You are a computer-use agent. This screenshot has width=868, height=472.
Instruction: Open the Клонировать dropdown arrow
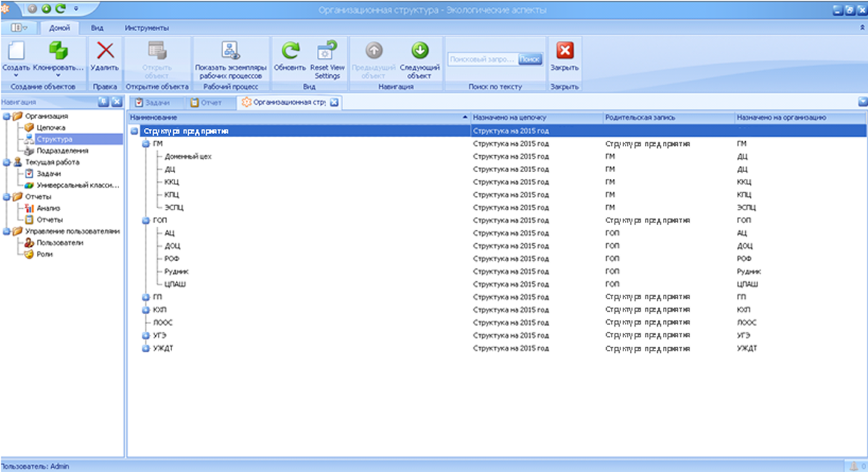[57, 75]
